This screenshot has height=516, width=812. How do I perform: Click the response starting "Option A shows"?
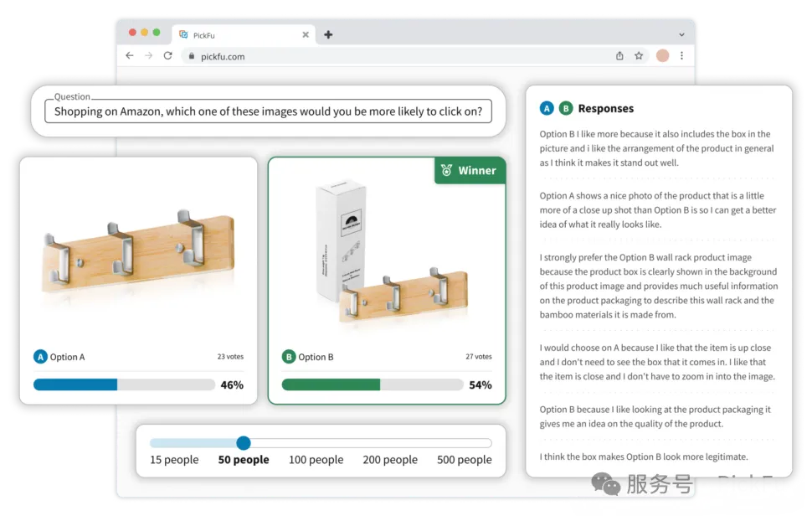(x=658, y=209)
